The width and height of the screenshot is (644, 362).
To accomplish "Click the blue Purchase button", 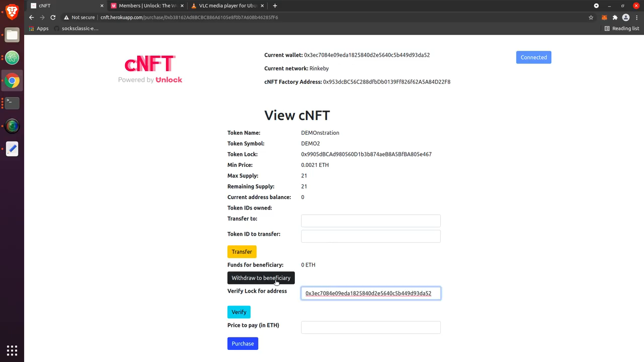I will tap(243, 343).
